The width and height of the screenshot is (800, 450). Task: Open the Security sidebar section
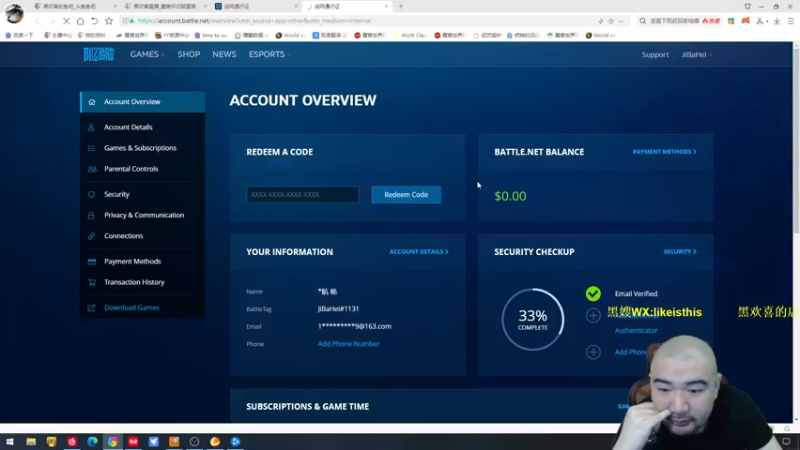pos(117,194)
